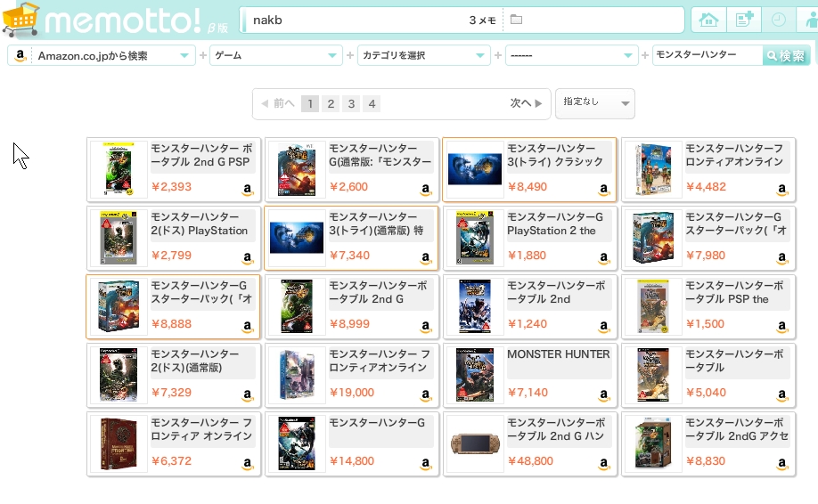Open thumbnail of ¥2,393 item
Image resolution: width=818 pixels, height=504 pixels.
pyautogui.click(x=119, y=169)
